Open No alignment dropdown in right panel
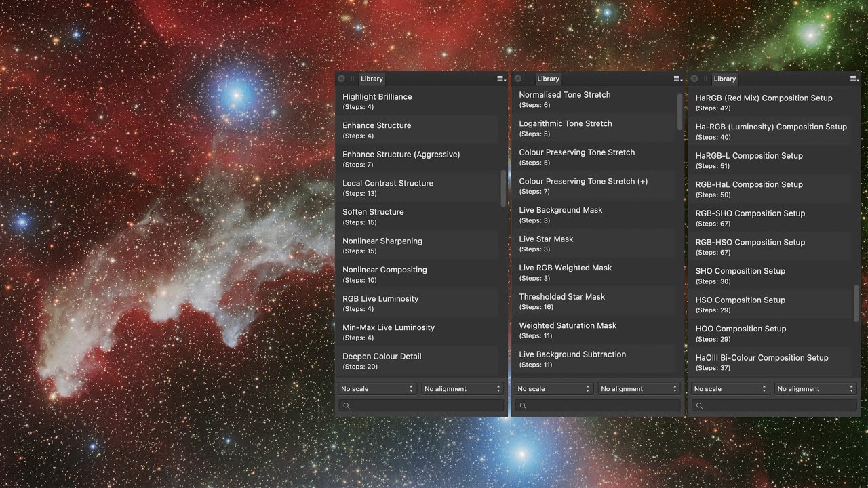This screenshot has width=868, height=488. (814, 389)
